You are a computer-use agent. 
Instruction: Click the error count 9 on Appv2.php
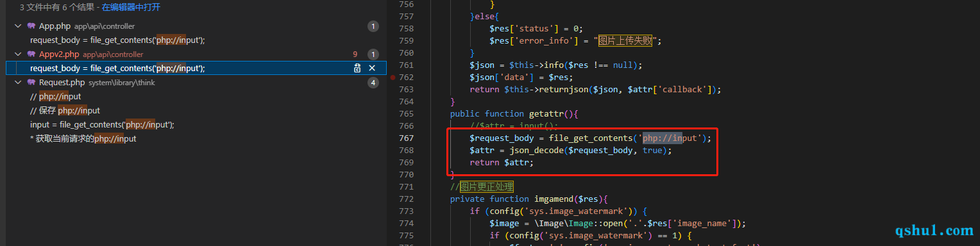pos(355,54)
